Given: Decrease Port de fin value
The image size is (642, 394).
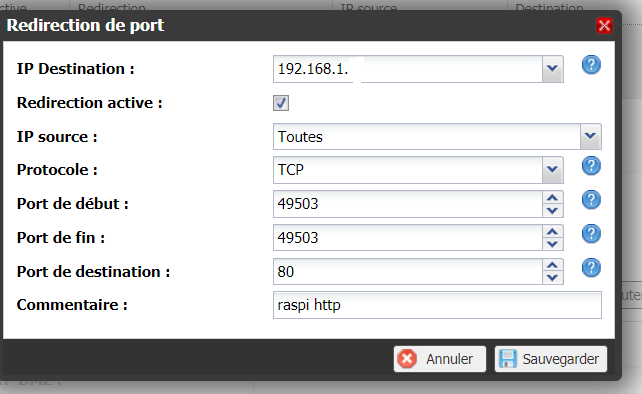Looking at the screenshot, I should click(x=553, y=244).
